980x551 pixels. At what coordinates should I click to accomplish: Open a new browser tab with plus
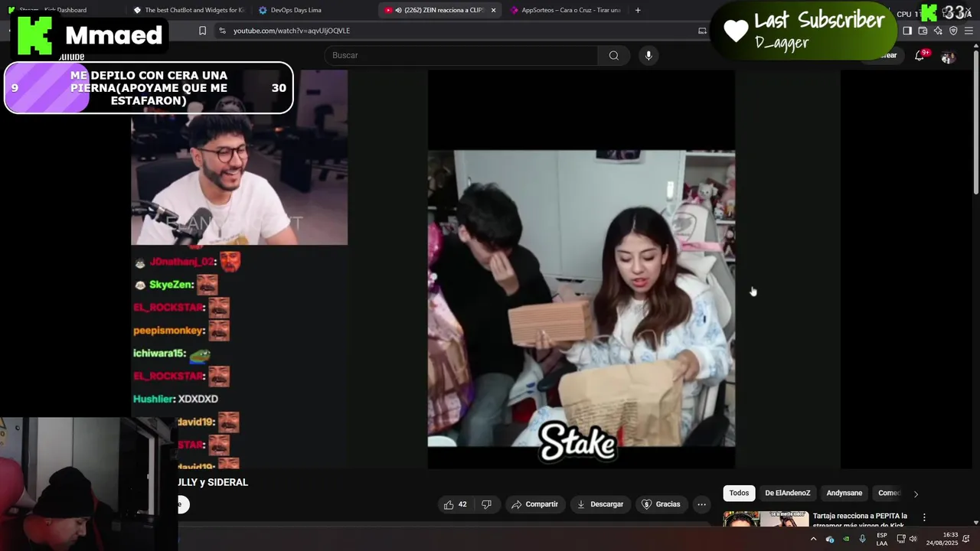click(x=638, y=10)
